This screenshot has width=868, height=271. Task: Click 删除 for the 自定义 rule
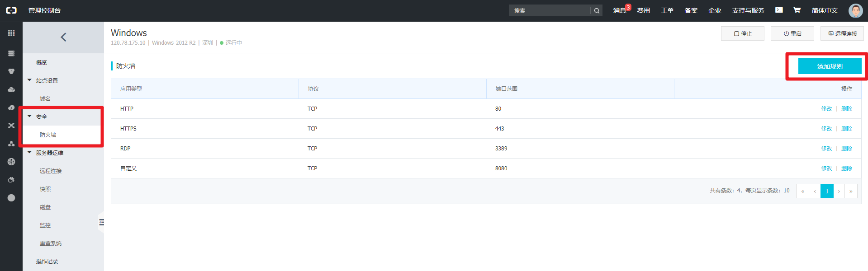(x=847, y=168)
